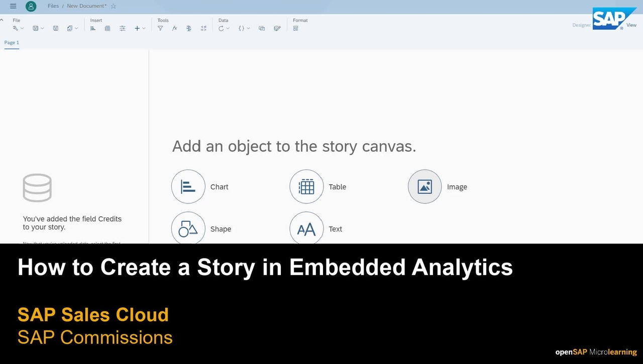Expand the first save options dropdown arrow
This screenshot has width=643, height=364.
point(42,29)
